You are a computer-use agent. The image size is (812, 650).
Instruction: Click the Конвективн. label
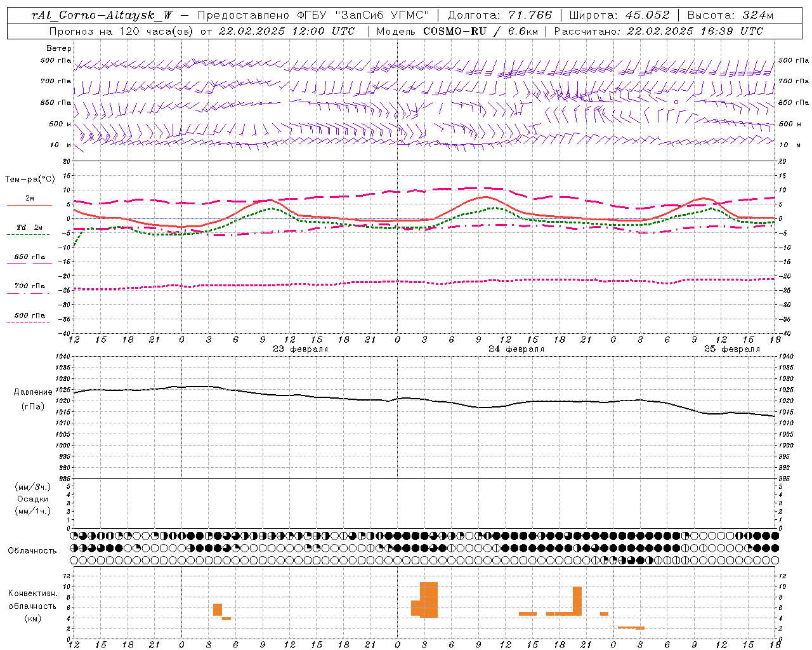coord(32,594)
